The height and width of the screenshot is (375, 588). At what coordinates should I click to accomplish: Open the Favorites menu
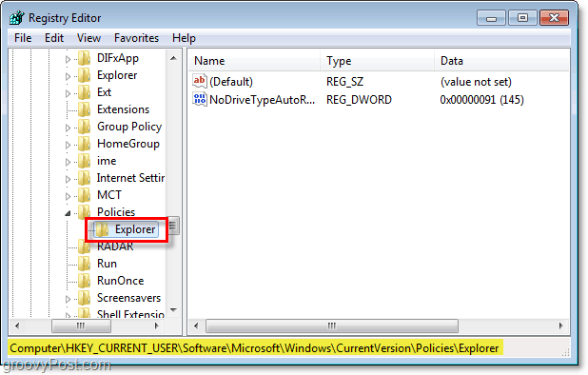pyautogui.click(x=136, y=38)
